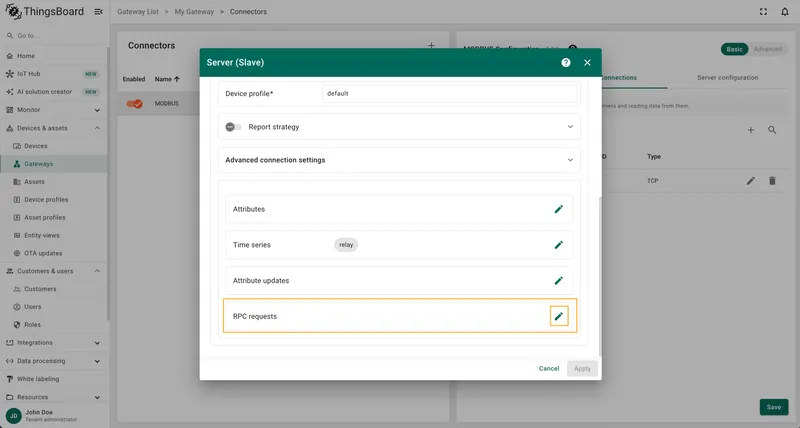Click the dialog vertical scrollbar
Image resolution: width=800 pixels, height=428 pixels.
pos(600,277)
